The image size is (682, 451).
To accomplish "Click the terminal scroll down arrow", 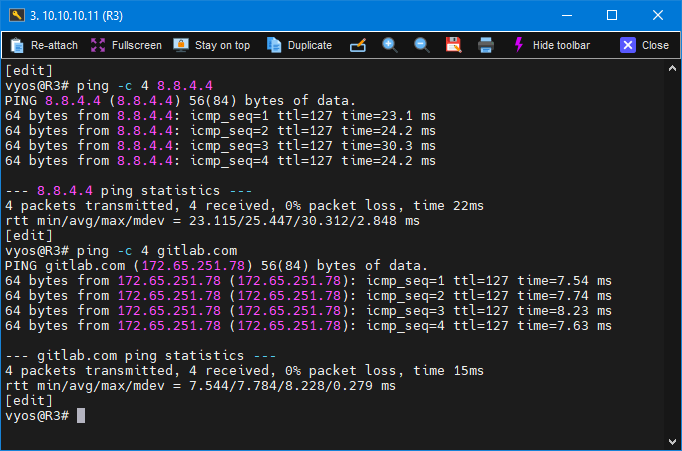I will (x=672, y=442).
